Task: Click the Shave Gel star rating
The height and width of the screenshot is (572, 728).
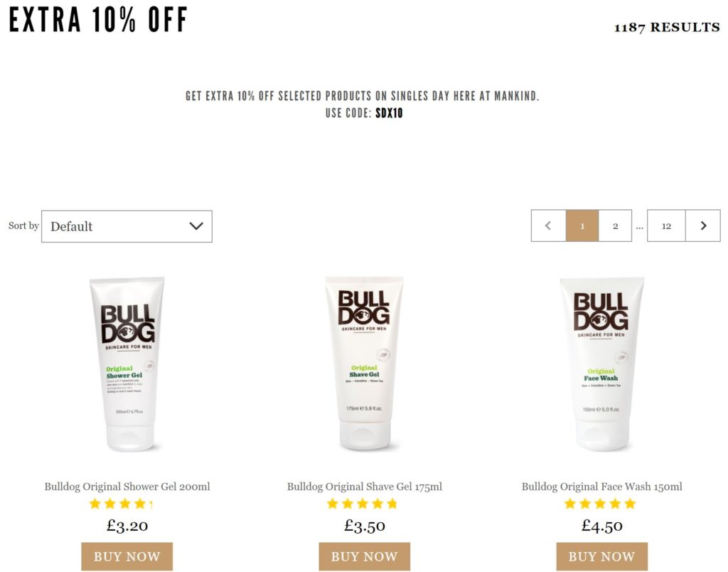Action: [x=362, y=504]
